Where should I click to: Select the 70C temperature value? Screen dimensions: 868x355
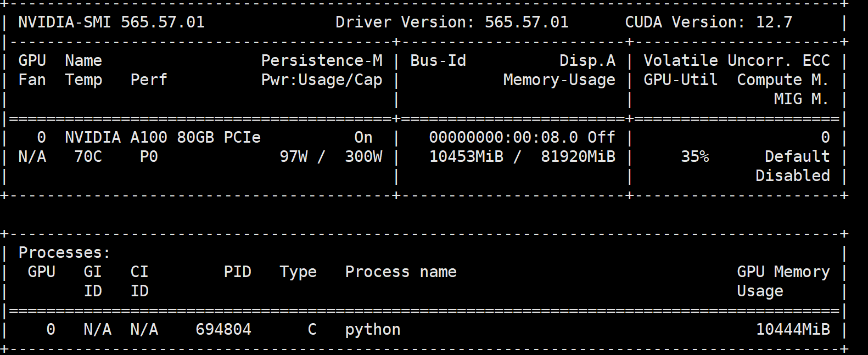click(x=88, y=156)
